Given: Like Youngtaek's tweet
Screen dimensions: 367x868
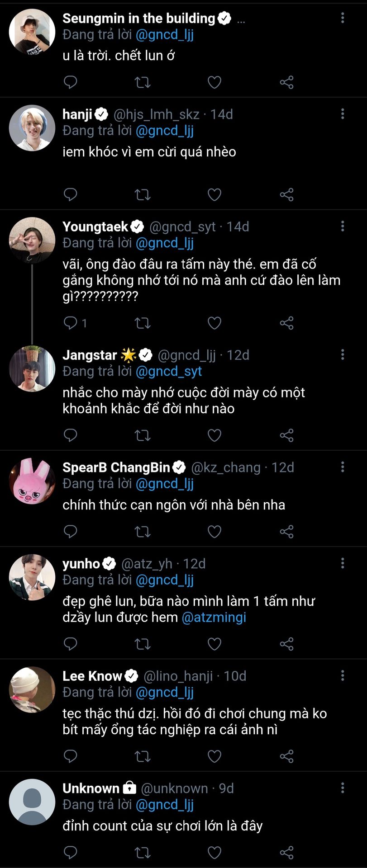Looking at the screenshot, I should point(214,323).
